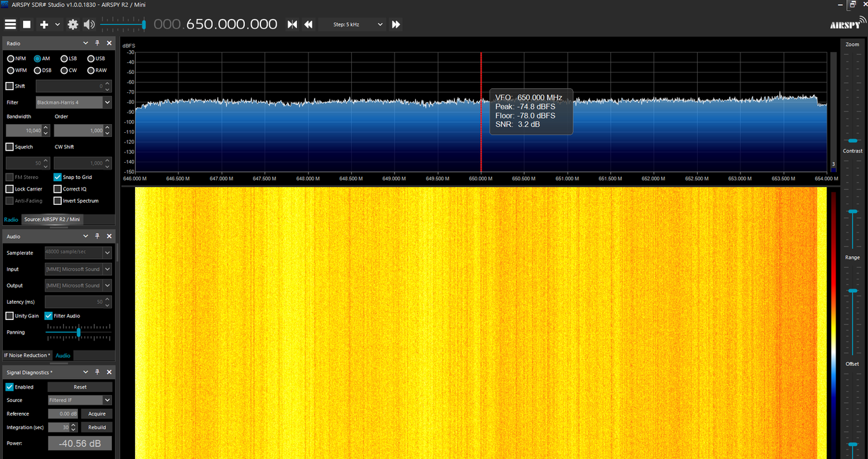Step frequency down with rewind arrows

tap(309, 24)
